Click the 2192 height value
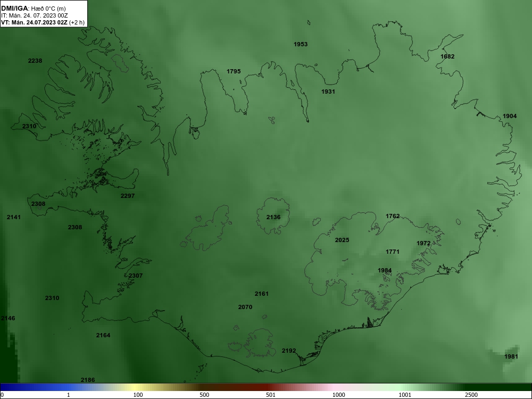This screenshot has width=532, height=399. [x=289, y=351]
